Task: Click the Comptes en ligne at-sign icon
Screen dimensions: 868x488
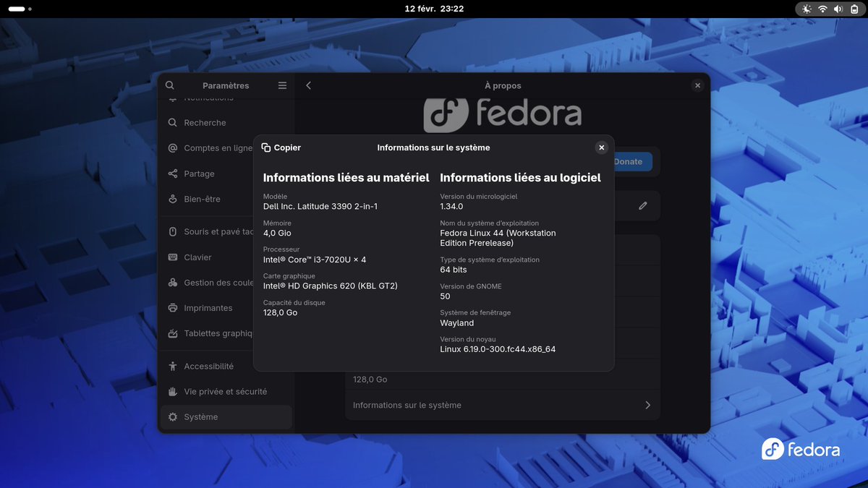Action: click(173, 148)
